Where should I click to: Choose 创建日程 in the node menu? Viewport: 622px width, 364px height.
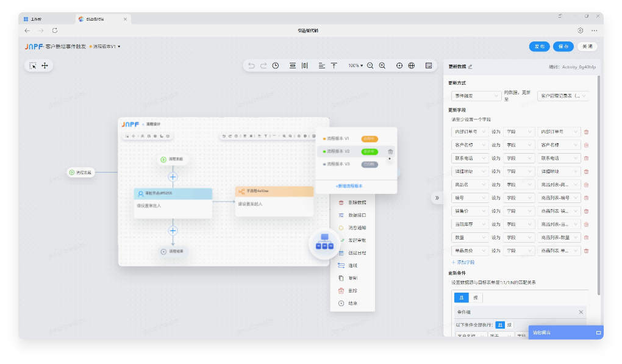(352, 253)
